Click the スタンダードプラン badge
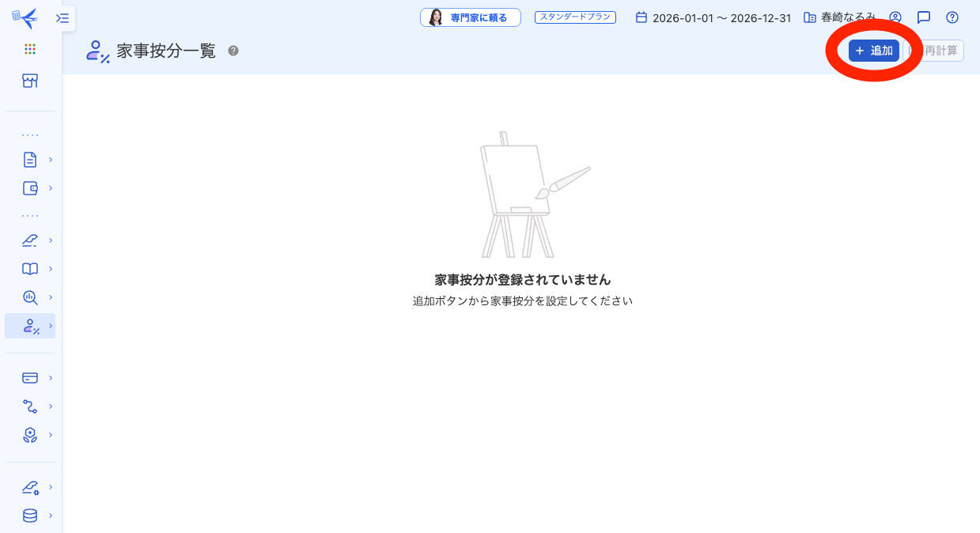This screenshot has width=980, height=533. click(575, 17)
